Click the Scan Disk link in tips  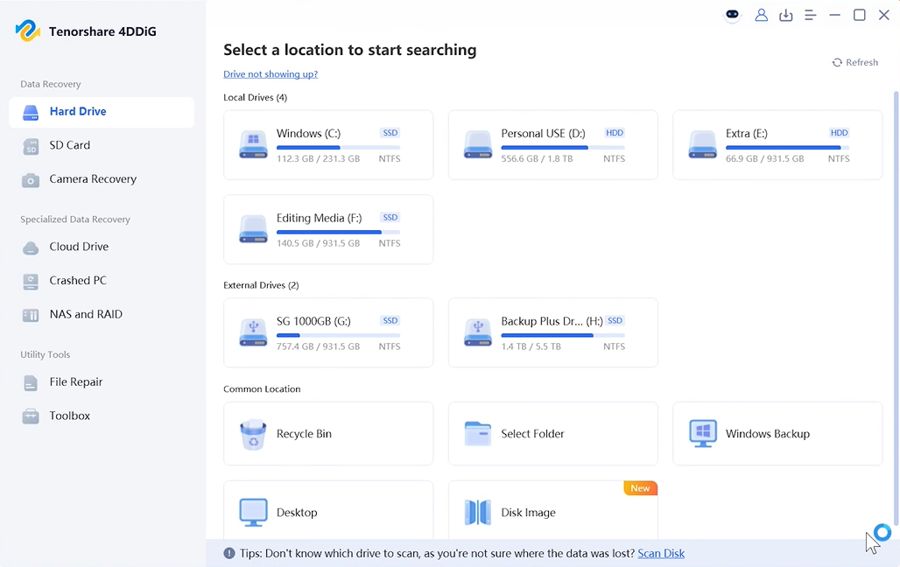[x=661, y=554]
